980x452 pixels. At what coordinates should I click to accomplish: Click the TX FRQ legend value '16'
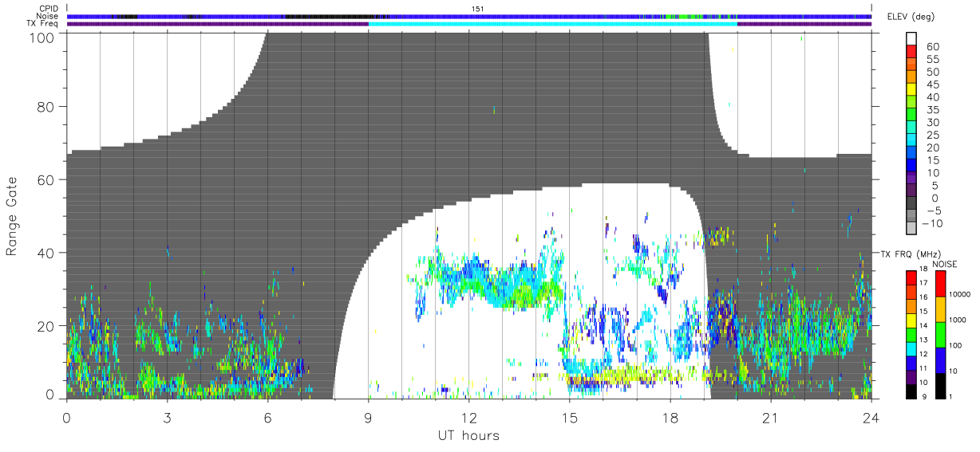[x=922, y=297]
